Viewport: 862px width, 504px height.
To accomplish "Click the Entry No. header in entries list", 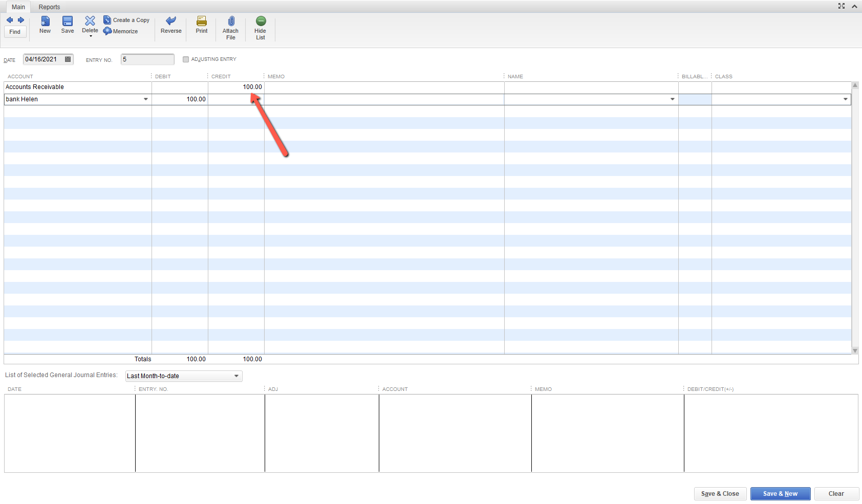I will (x=153, y=389).
